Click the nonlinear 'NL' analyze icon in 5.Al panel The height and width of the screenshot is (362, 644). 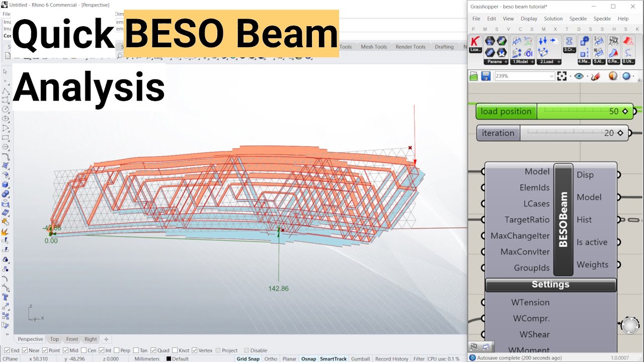click(x=599, y=52)
